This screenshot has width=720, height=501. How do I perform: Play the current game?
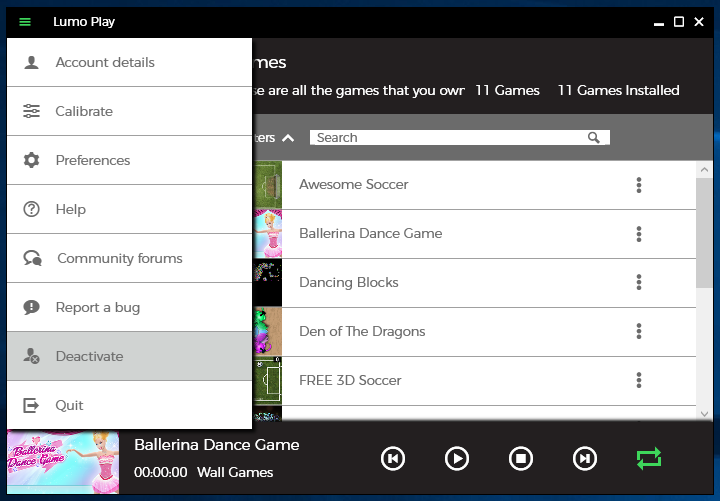tap(456, 458)
